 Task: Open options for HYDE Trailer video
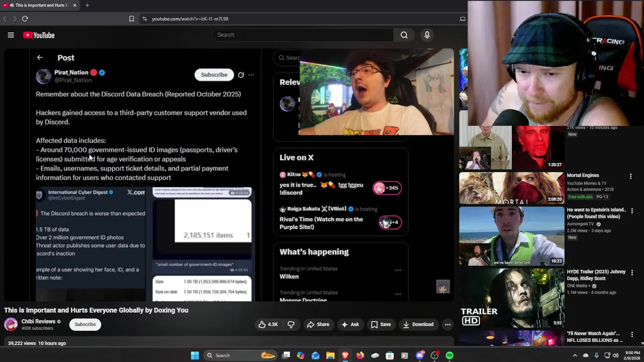click(632, 273)
